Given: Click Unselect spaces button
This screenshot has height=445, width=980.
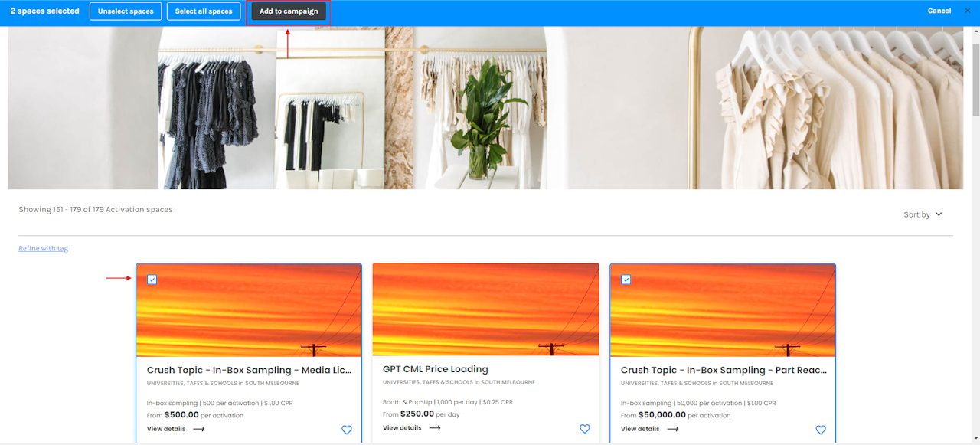Looking at the screenshot, I should tap(126, 11).
